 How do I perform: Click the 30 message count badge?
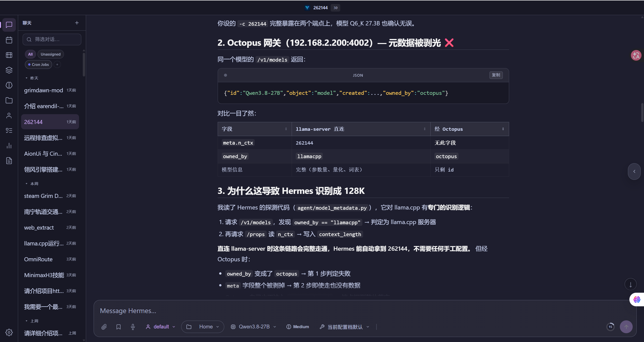click(x=335, y=8)
